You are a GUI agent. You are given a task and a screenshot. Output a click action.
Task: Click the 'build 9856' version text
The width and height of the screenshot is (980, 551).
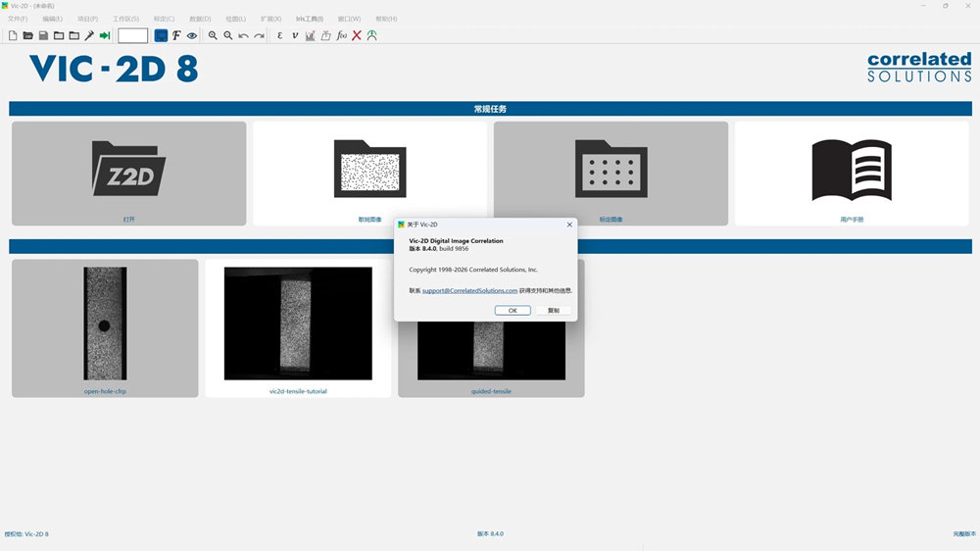[x=454, y=249]
